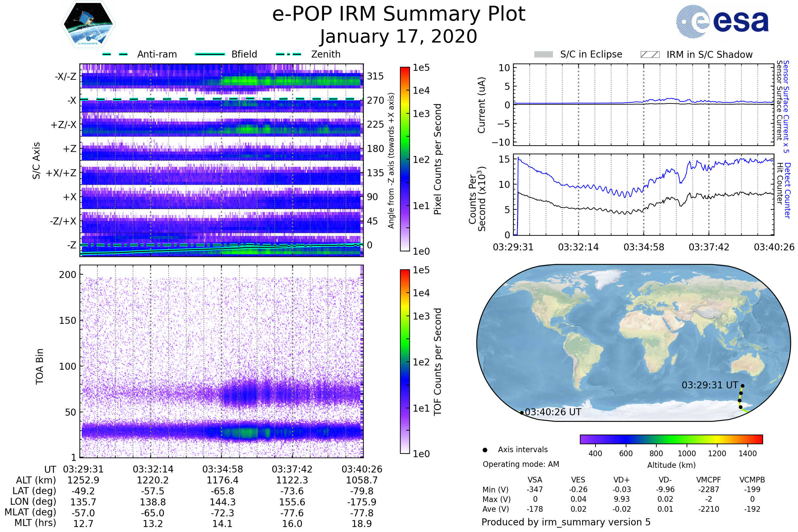Click the Zenith dash-dot legend sample
Screen dimensions: 798x532
[x=288, y=54]
